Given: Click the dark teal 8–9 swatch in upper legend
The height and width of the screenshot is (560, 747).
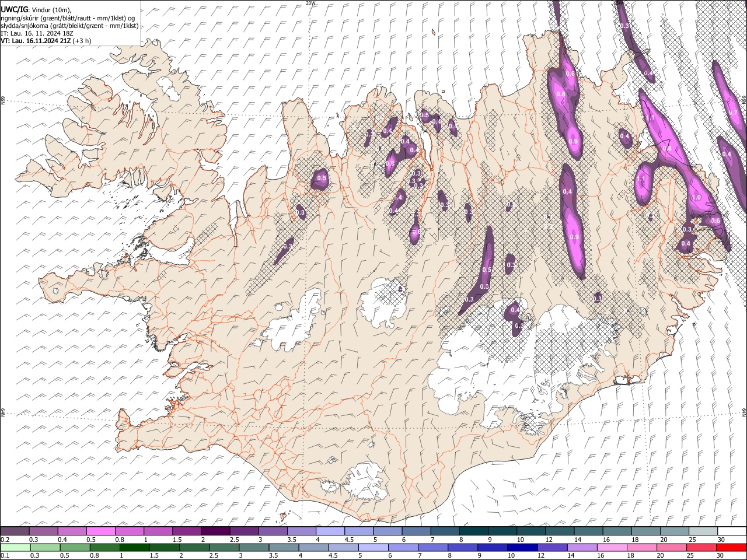Looking at the screenshot, I should click(474, 531).
